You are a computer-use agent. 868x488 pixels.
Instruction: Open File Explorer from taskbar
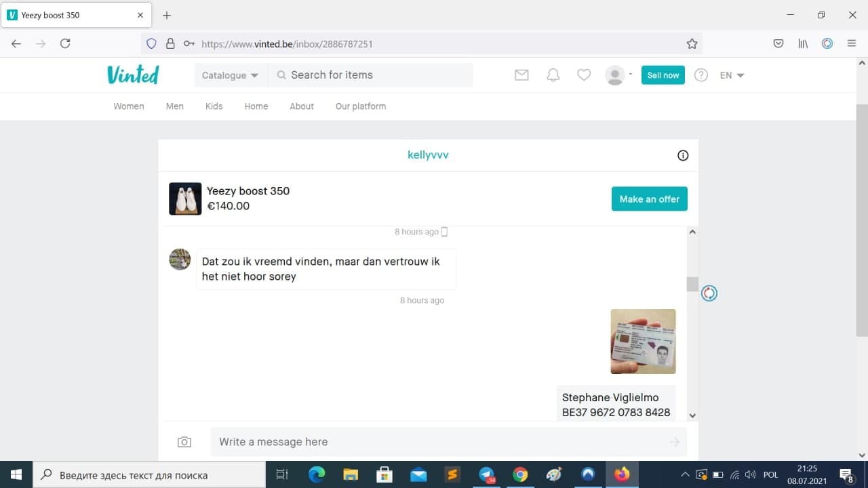point(351,474)
